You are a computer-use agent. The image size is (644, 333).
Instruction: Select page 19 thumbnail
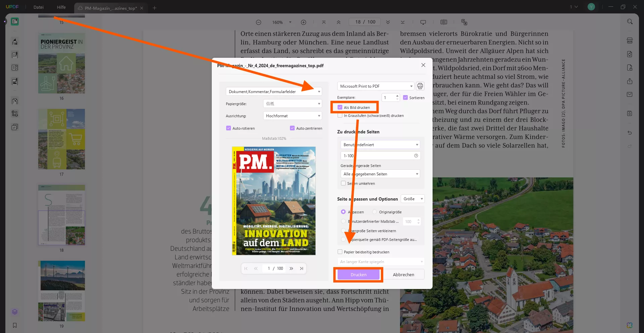(61, 291)
